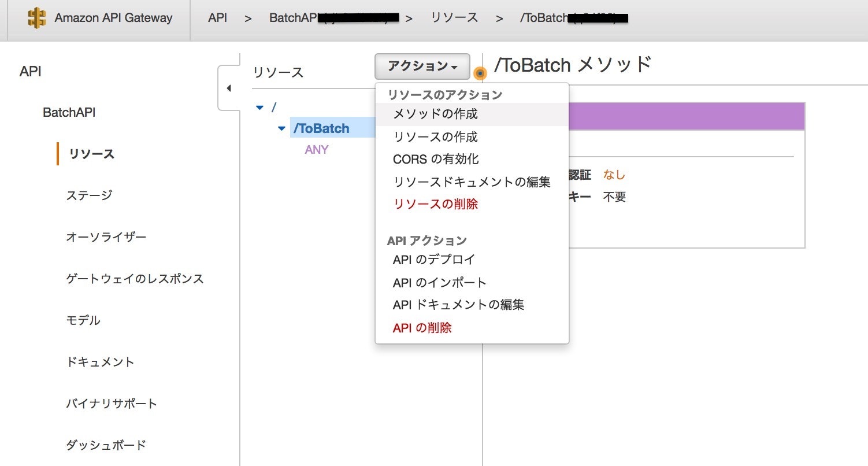Open ダッシュボード in the sidebar
Viewport: 868px width, 466px height.
coord(106,445)
